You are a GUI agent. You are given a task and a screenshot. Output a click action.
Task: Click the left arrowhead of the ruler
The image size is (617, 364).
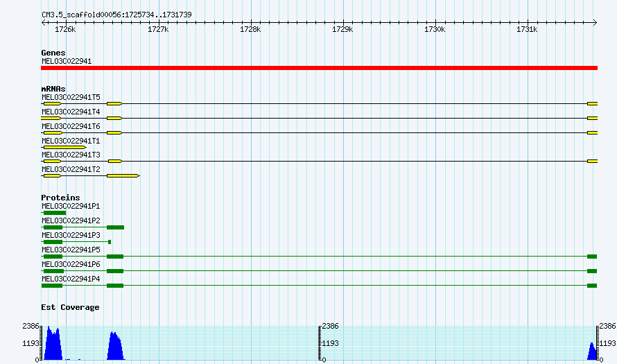(43, 23)
